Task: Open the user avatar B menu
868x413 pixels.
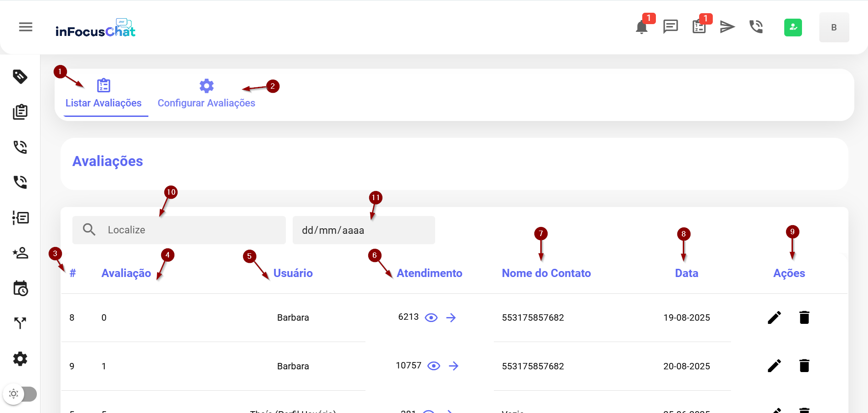Action: pos(834,27)
